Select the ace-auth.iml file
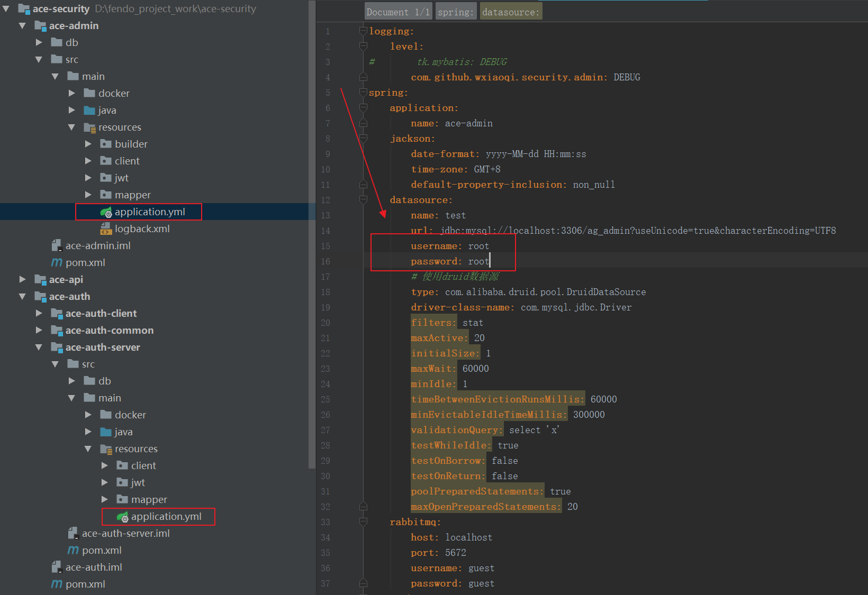 tap(94, 567)
